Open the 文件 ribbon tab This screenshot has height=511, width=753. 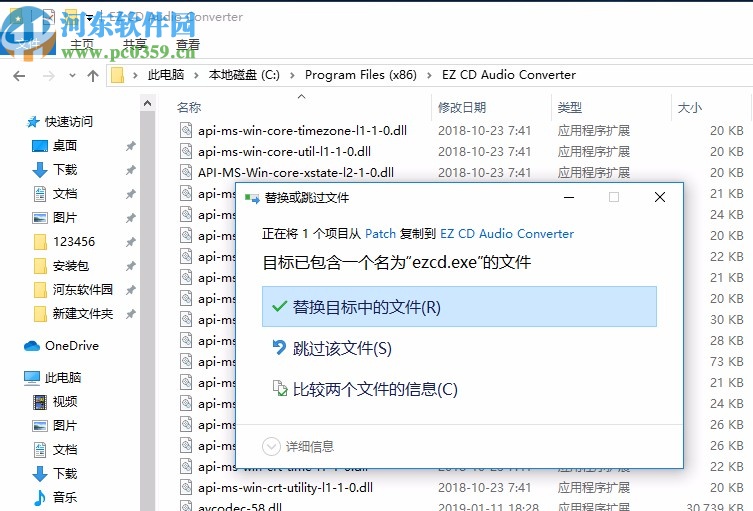tap(28, 45)
